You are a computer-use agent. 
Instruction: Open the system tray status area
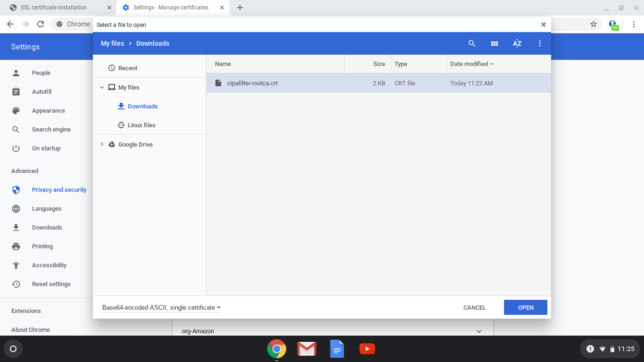click(x=611, y=349)
